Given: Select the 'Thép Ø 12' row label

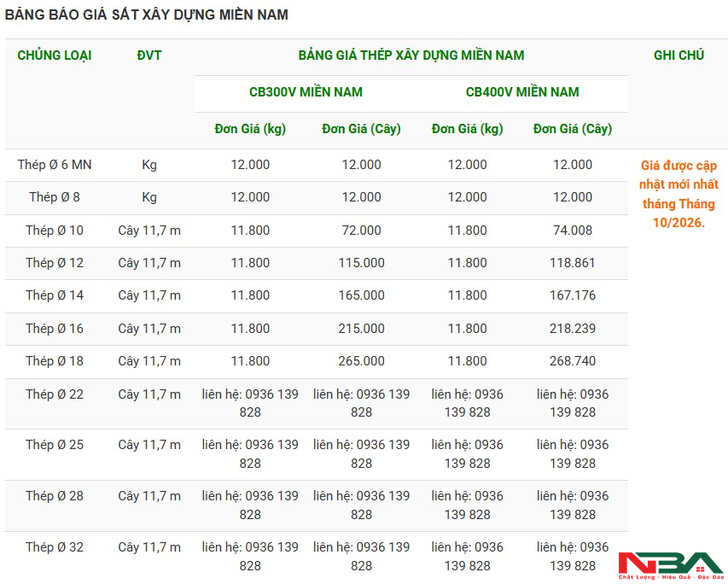Looking at the screenshot, I should 55,262.
